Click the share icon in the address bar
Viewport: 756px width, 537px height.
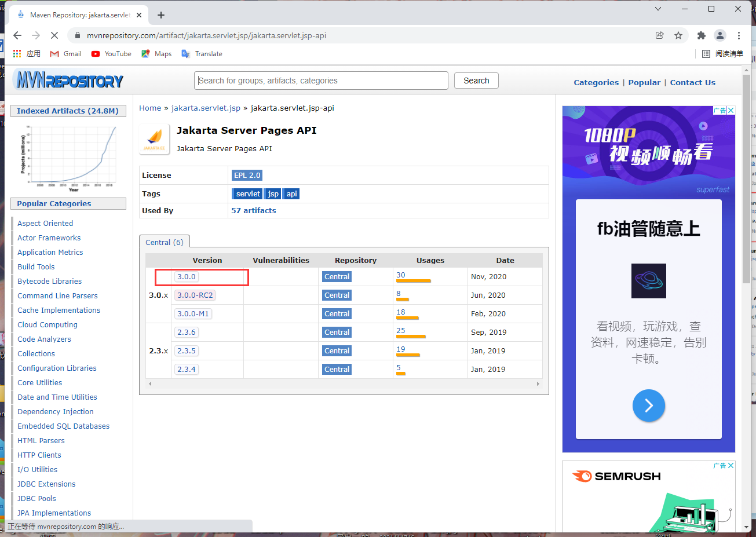[x=660, y=35]
